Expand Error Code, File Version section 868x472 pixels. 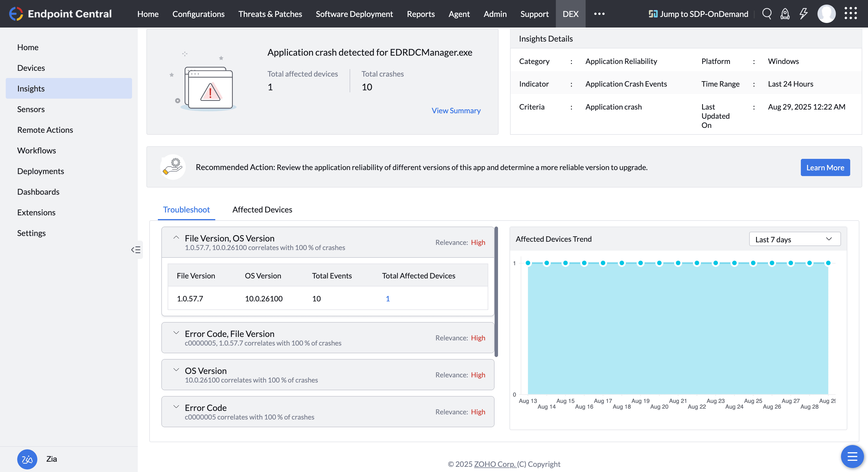click(x=176, y=333)
